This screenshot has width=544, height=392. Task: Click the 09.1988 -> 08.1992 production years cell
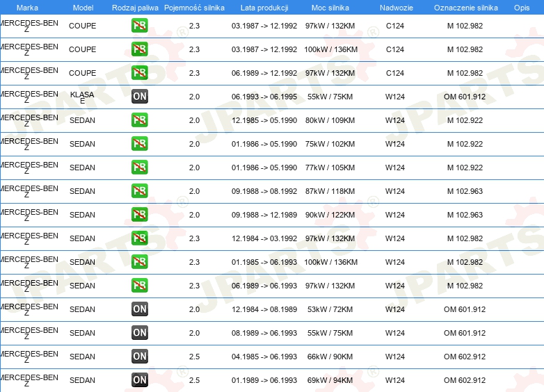tap(264, 191)
